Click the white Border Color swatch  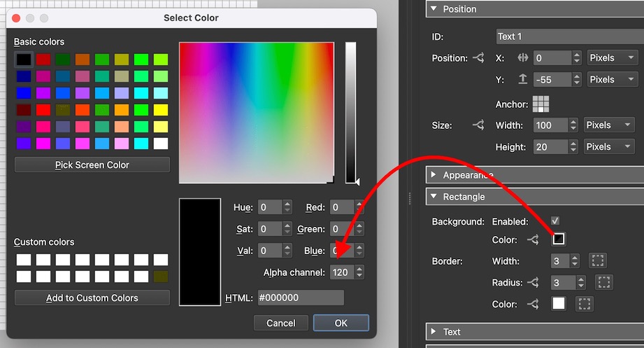tap(559, 304)
